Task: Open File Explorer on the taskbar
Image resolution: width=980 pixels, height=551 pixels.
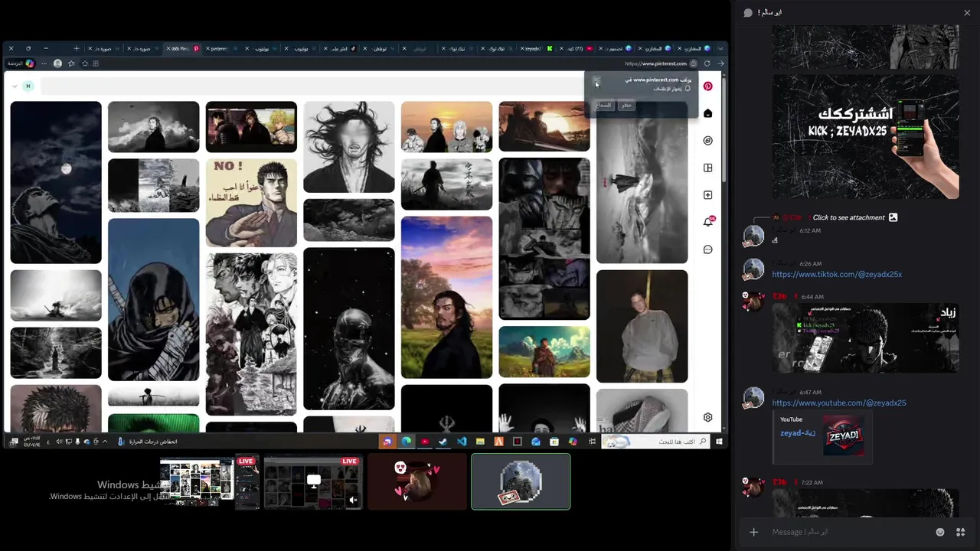Action: [480, 442]
